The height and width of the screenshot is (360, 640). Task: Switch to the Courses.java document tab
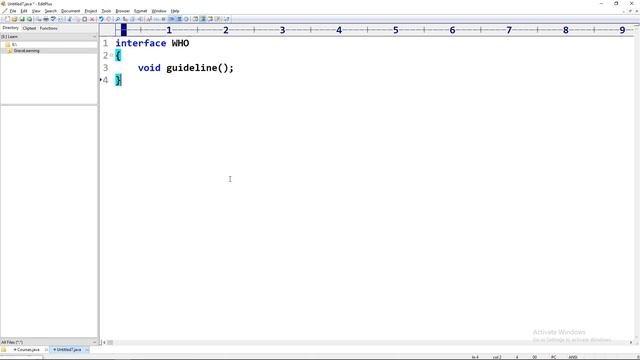28,350
